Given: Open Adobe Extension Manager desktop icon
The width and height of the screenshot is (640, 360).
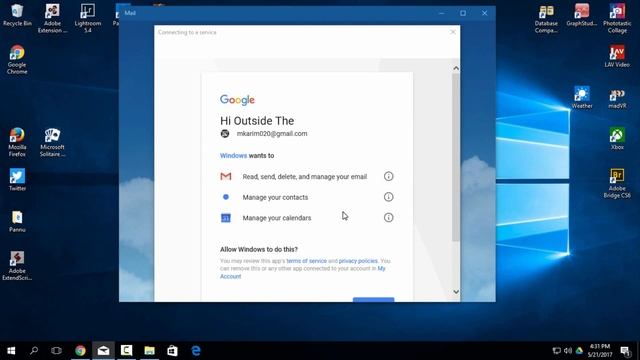Looking at the screenshot, I should (x=52, y=18).
